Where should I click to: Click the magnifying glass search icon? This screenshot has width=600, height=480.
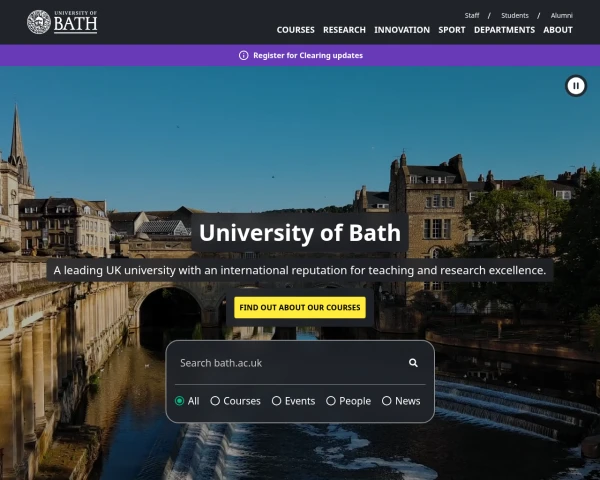coord(413,363)
